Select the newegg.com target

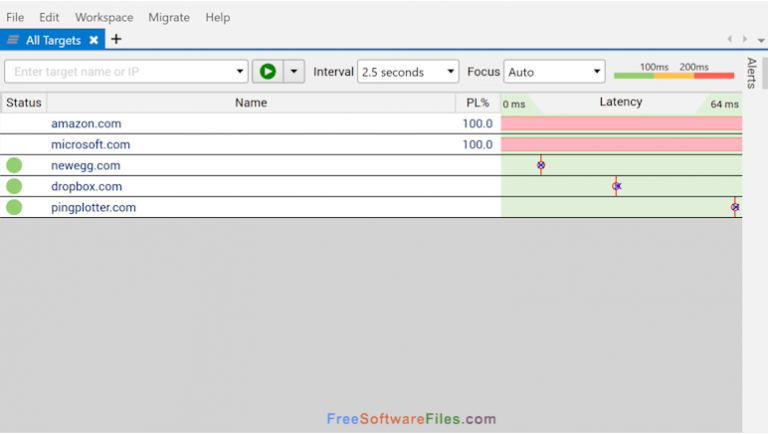pyautogui.click(x=86, y=166)
